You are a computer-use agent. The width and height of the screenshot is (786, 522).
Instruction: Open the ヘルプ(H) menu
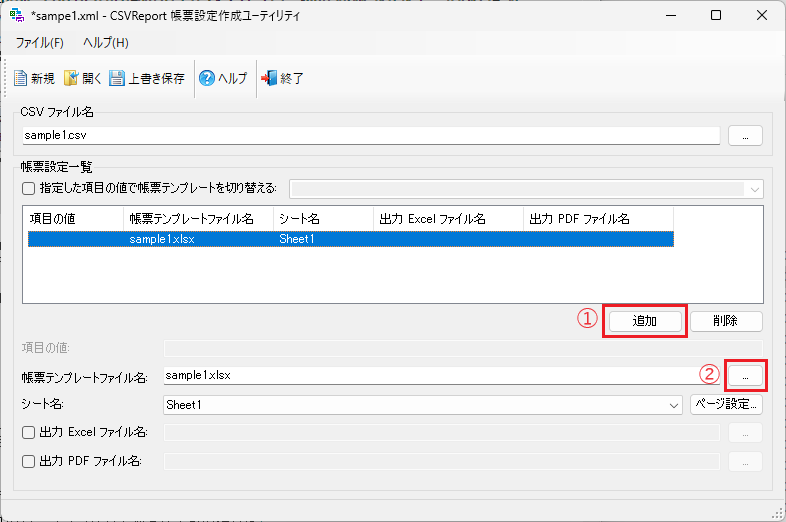pyautogui.click(x=106, y=43)
